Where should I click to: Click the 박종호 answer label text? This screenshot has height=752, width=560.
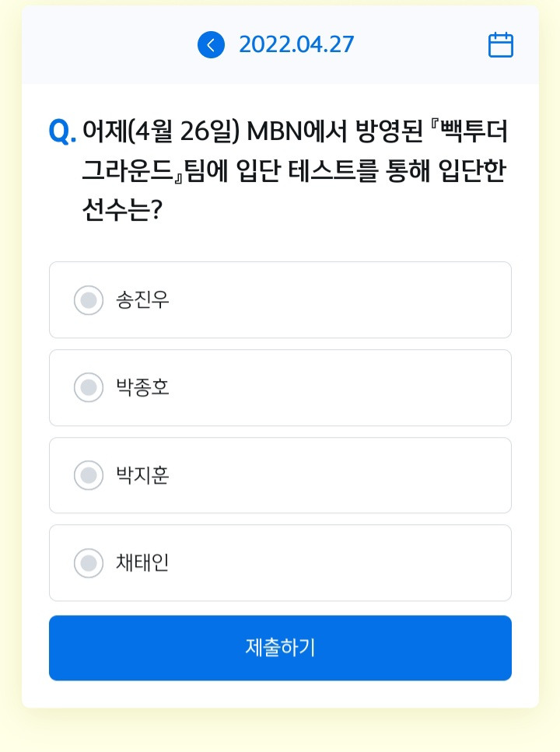pos(142,387)
